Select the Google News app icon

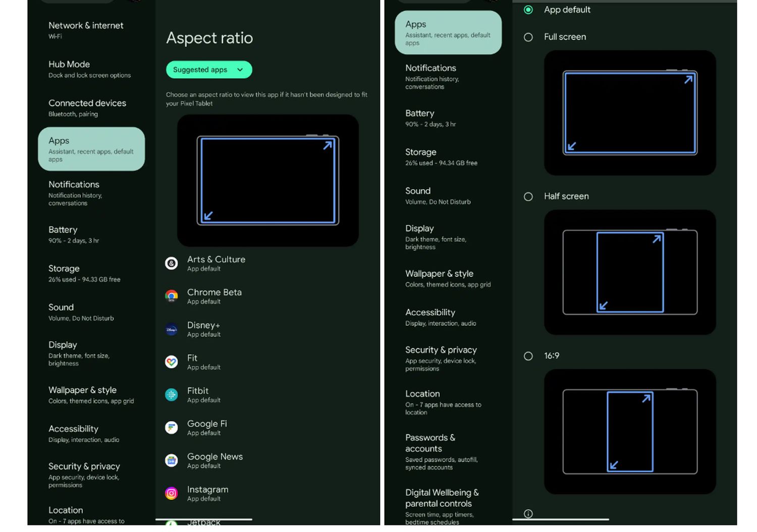point(172,460)
